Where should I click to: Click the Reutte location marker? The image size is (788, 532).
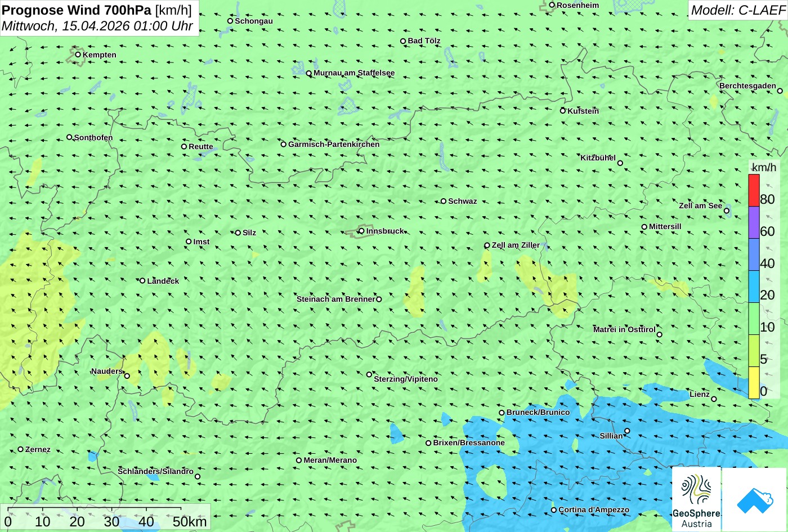pos(184,146)
